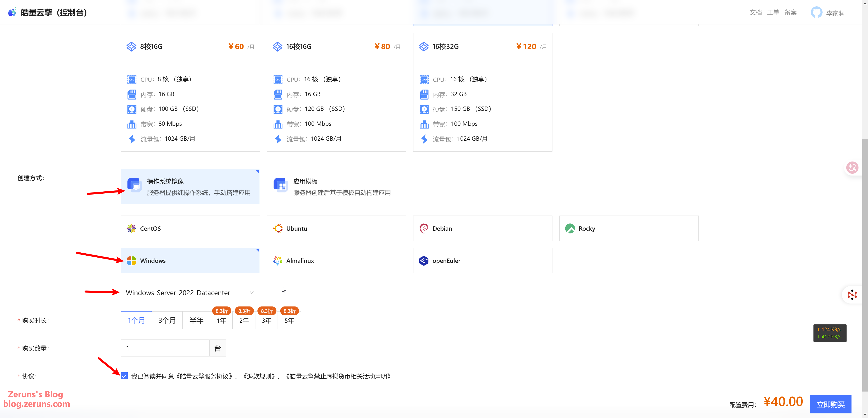Expand the Windows-Server-2022-Datacenter version dropdown
The width and height of the screenshot is (868, 418).
click(x=190, y=292)
